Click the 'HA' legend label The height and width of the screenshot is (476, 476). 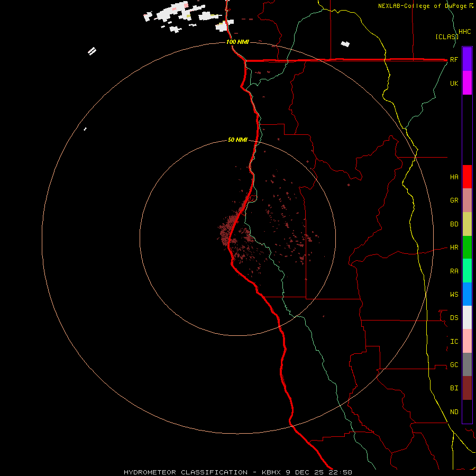pyautogui.click(x=454, y=177)
